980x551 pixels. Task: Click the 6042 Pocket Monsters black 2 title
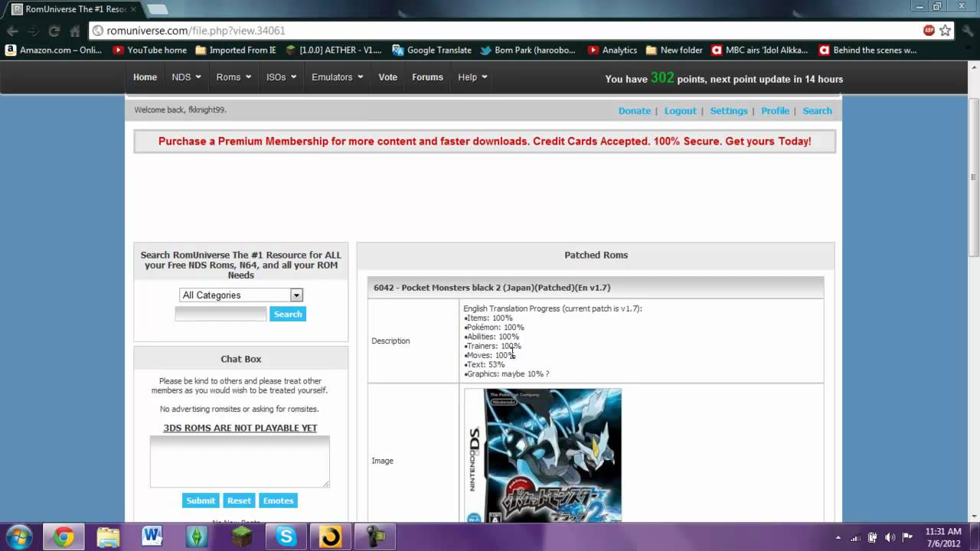(492, 288)
